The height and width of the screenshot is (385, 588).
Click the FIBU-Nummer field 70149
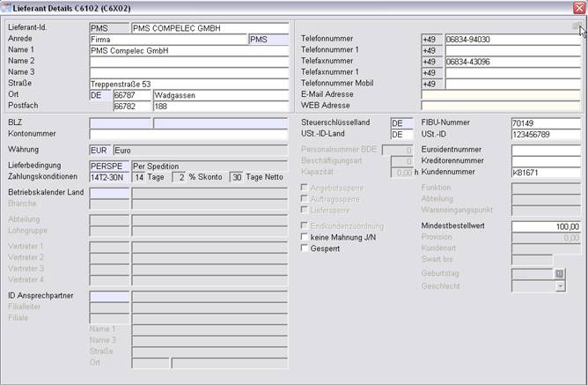tap(546, 123)
